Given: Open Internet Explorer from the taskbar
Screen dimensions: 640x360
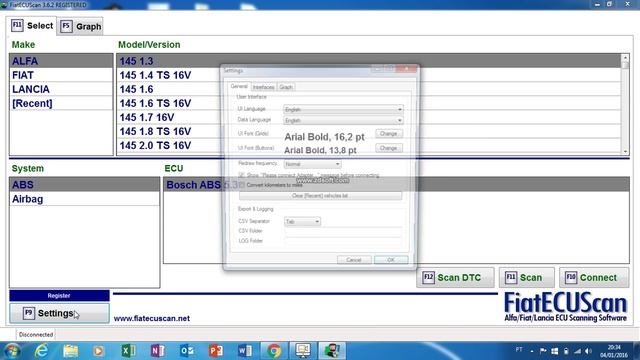Looking at the screenshot, I should tap(41, 351).
